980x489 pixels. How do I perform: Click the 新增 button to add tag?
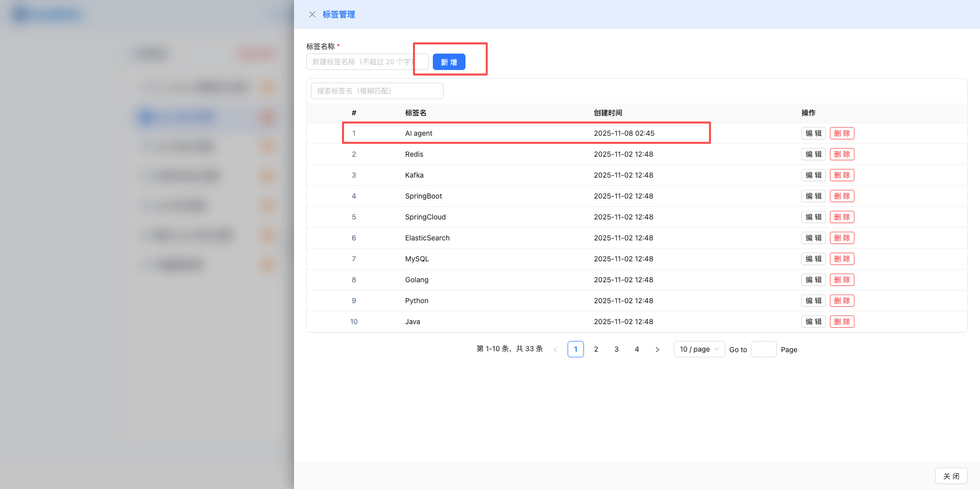[x=449, y=62]
